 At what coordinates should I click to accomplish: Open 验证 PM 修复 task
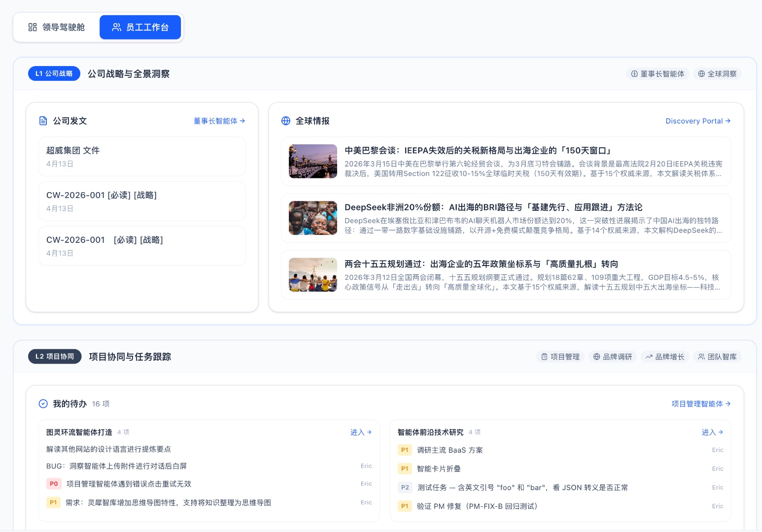click(560, 506)
